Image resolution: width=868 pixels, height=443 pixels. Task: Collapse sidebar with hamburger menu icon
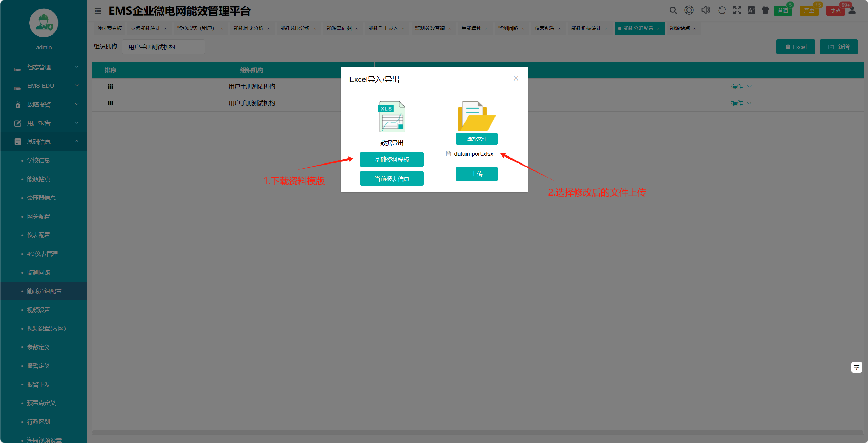point(98,11)
